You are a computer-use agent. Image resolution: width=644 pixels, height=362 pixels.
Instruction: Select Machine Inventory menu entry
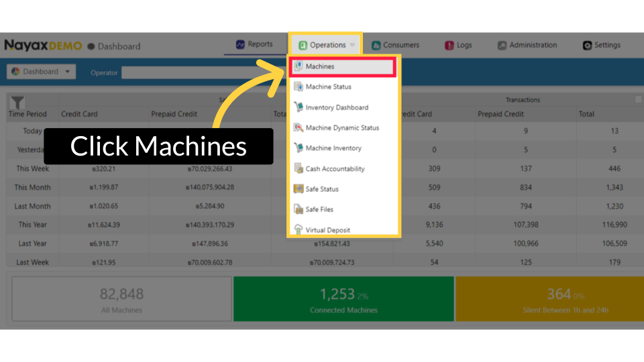pos(333,148)
